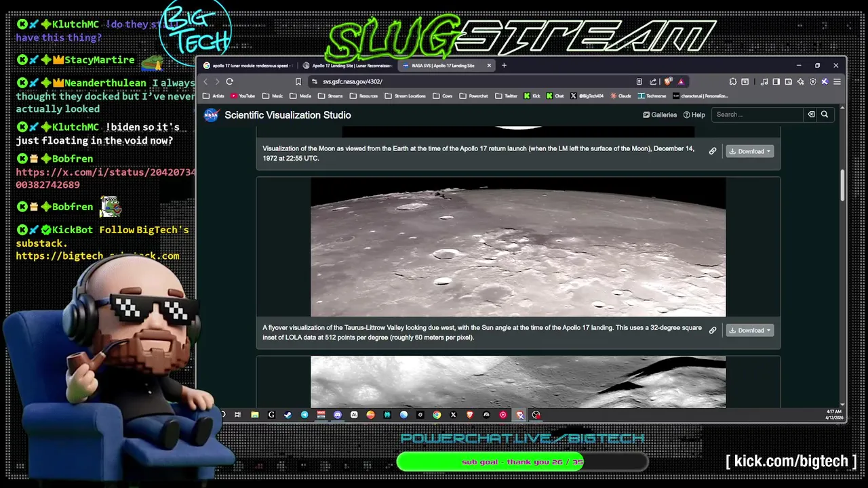Open the Resources bookmark folder
The width and height of the screenshot is (868, 488).
click(x=363, y=96)
